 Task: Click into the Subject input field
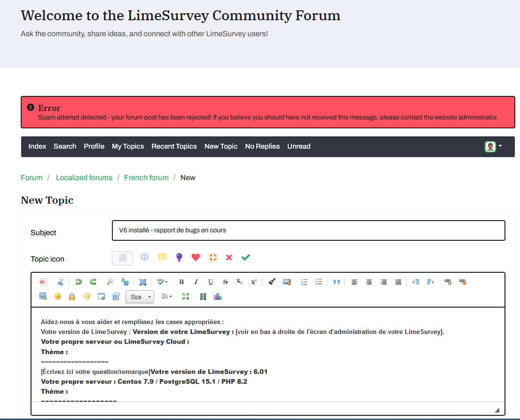pyautogui.click(x=308, y=230)
